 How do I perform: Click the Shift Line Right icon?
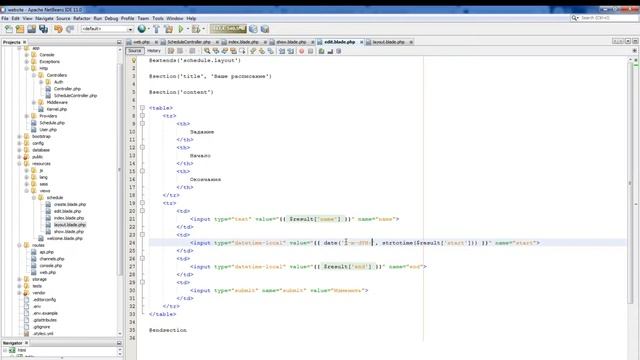click(291, 51)
